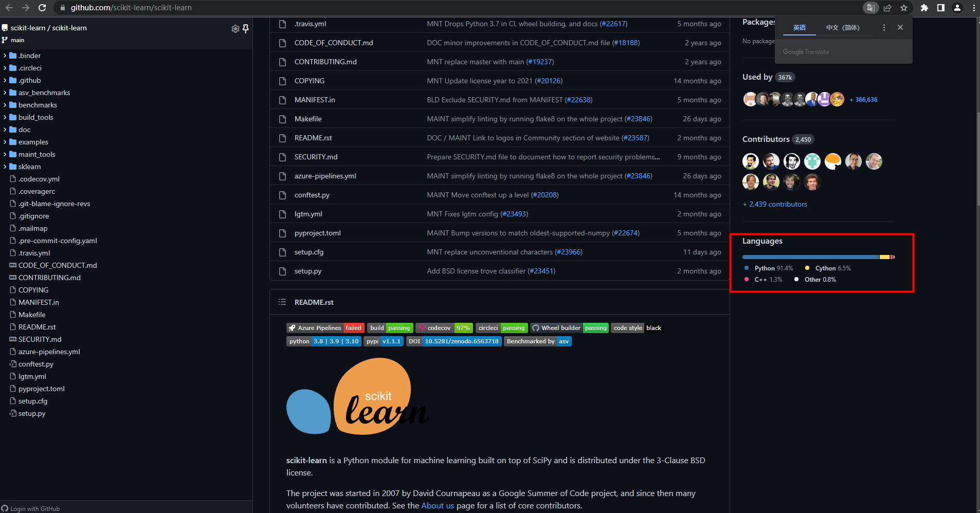Open the Used by 367k heading link
Viewport: 980px width, 513px height.
pos(769,77)
